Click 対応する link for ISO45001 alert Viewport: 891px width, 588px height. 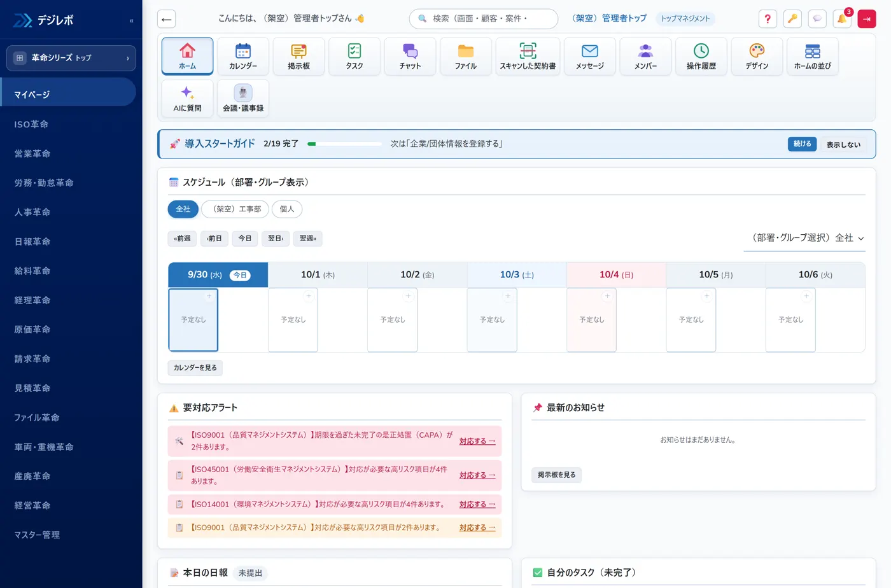point(477,475)
